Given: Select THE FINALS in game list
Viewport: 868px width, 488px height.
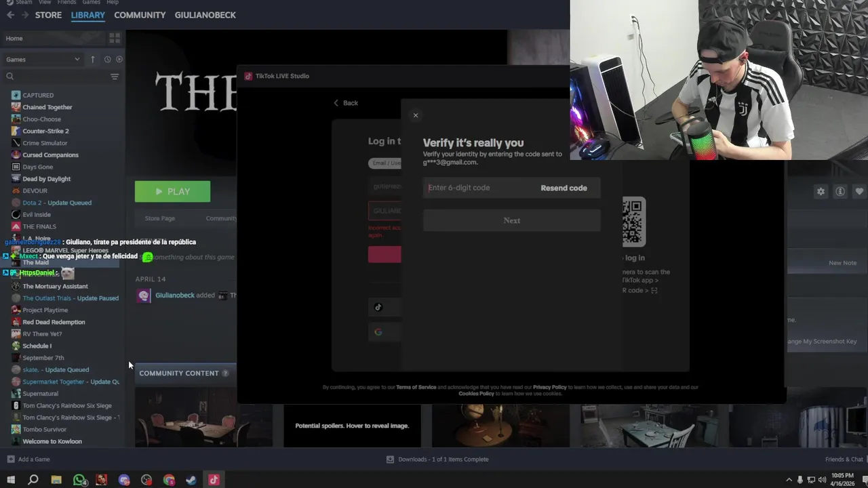Looking at the screenshot, I should [x=39, y=226].
